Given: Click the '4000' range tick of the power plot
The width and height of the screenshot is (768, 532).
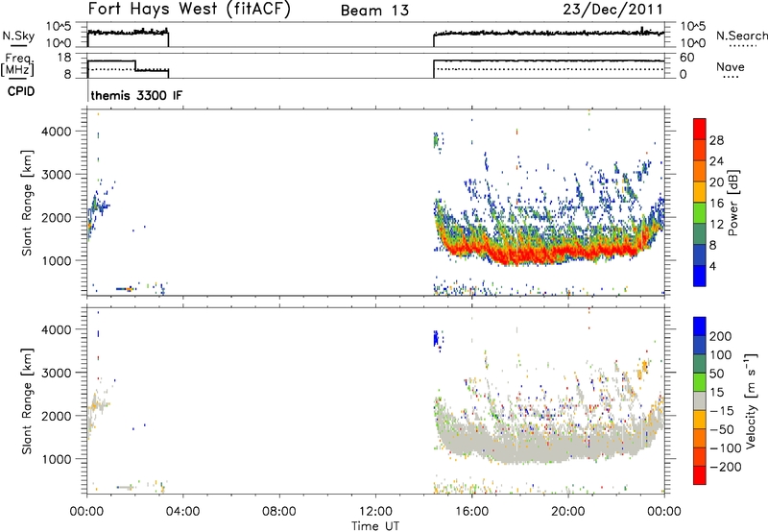Looking at the screenshot, I should click(56, 132).
